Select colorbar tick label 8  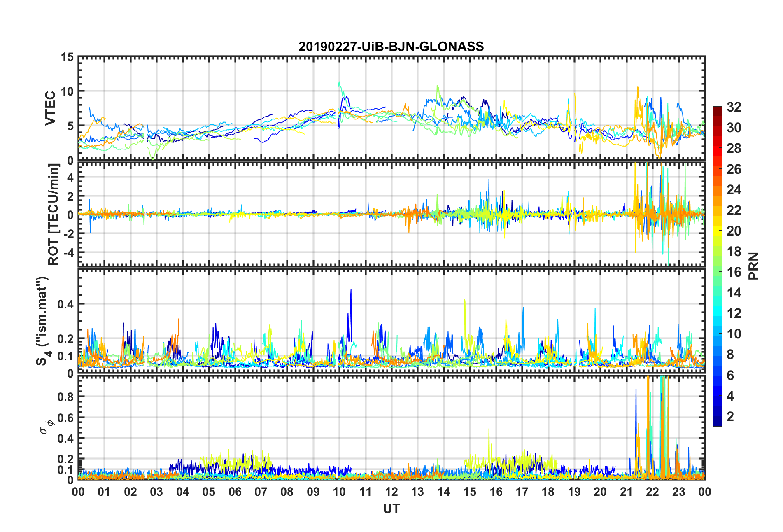[x=730, y=355]
